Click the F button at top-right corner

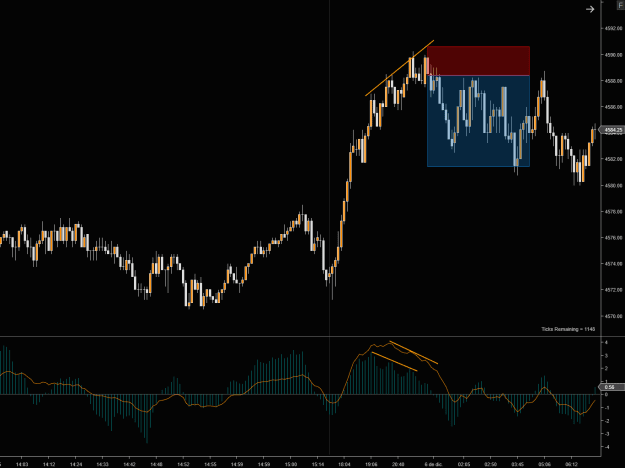point(621,5)
